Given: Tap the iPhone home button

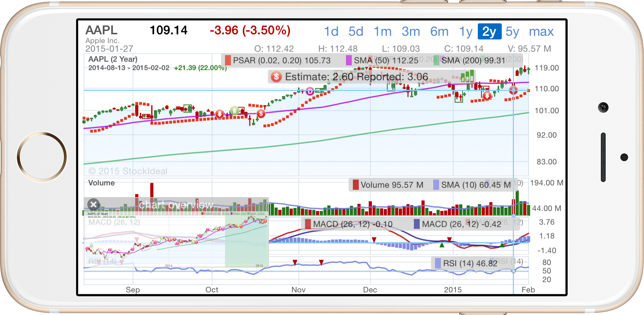Looking at the screenshot, I should (x=42, y=157).
